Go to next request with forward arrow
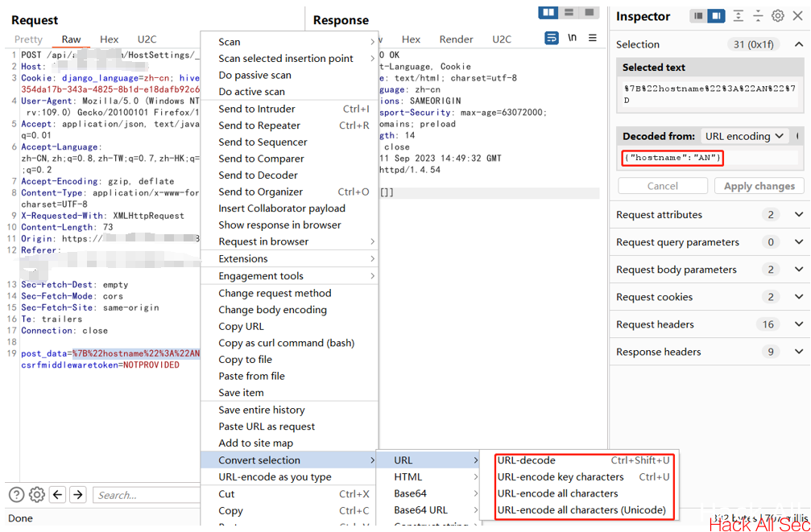 (77, 495)
